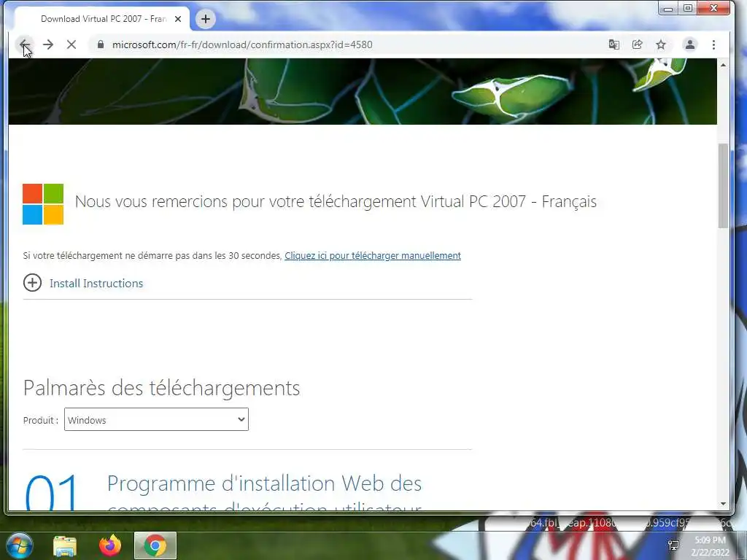
Task: Open the Chrome profile icon
Action: point(690,44)
